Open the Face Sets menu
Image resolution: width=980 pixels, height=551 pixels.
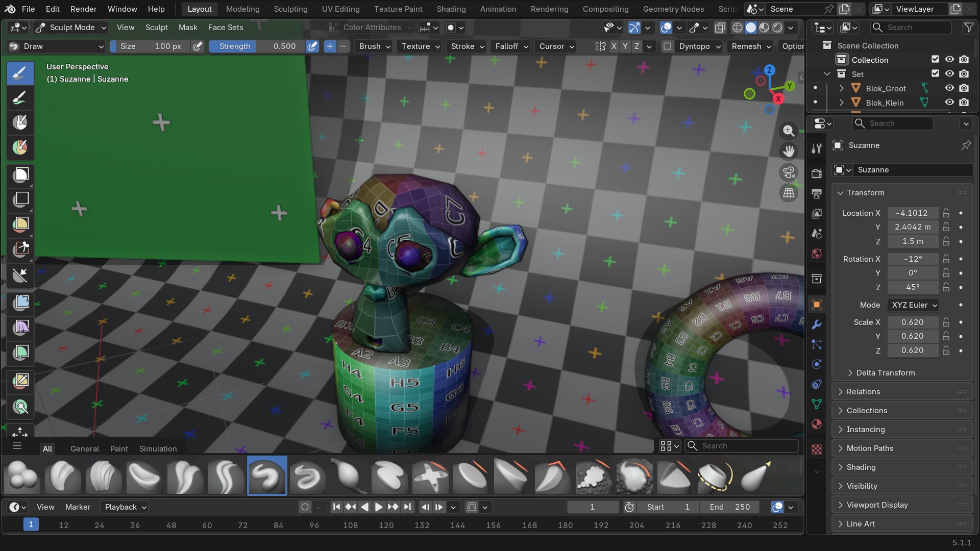point(226,28)
